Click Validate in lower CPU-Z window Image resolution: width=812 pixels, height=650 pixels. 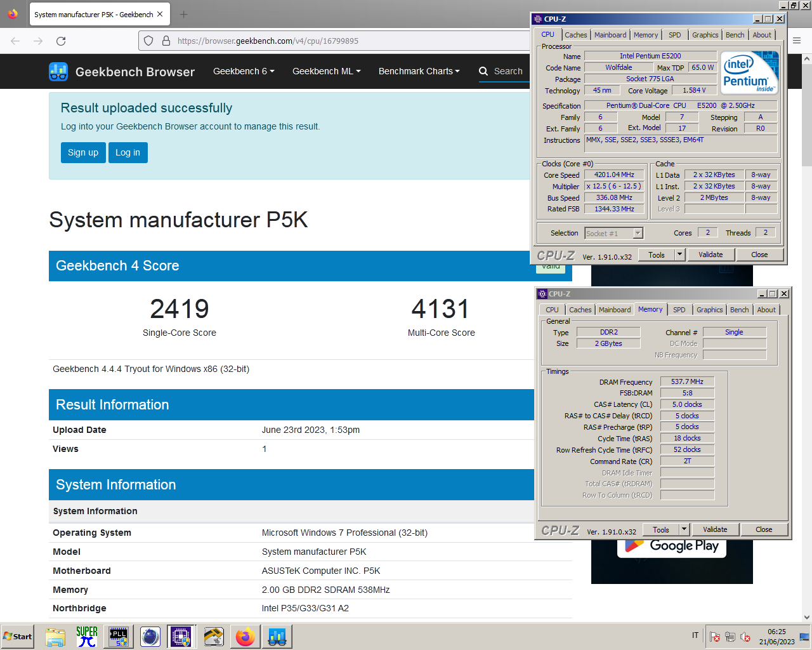coord(715,529)
